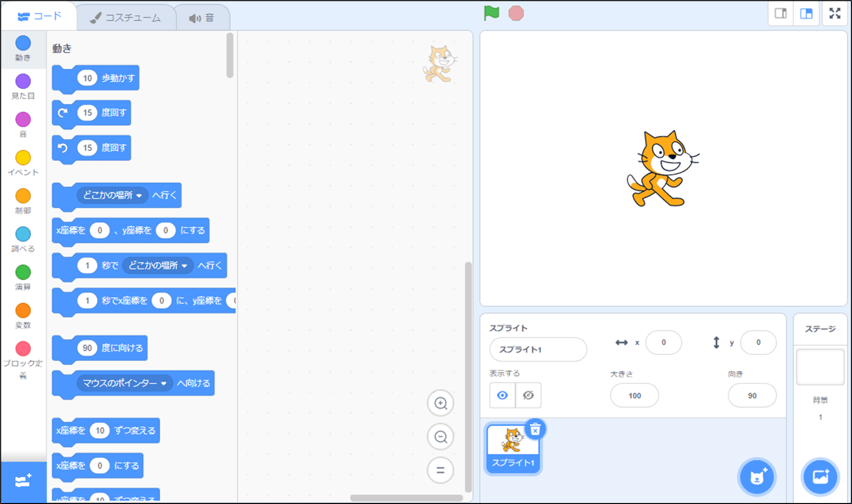Image resolution: width=852 pixels, height=504 pixels.
Task: Show the sprite with eye icon
Action: pos(503,395)
